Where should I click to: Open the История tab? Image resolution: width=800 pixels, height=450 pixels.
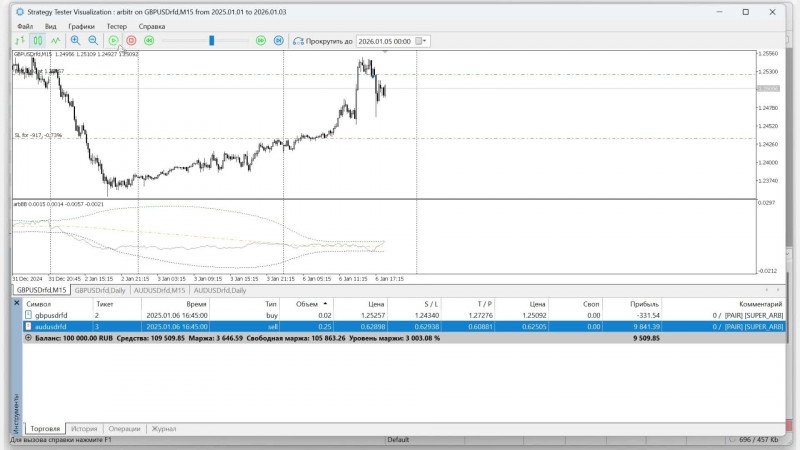coord(84,429)
